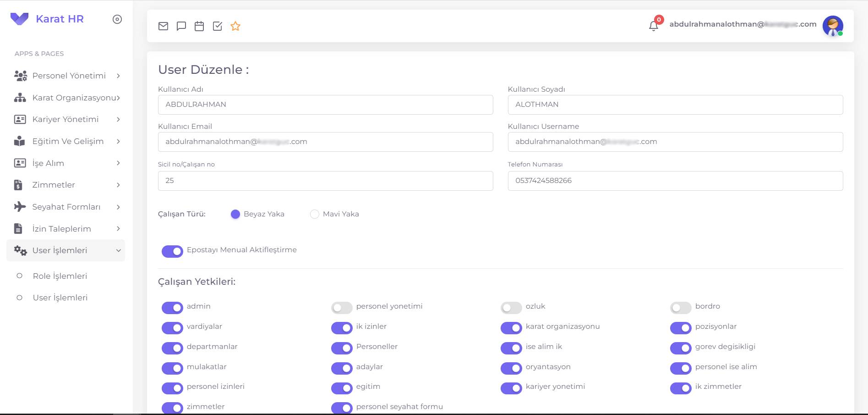
Task: Click the user email address in the header
Action: [741, 25]
